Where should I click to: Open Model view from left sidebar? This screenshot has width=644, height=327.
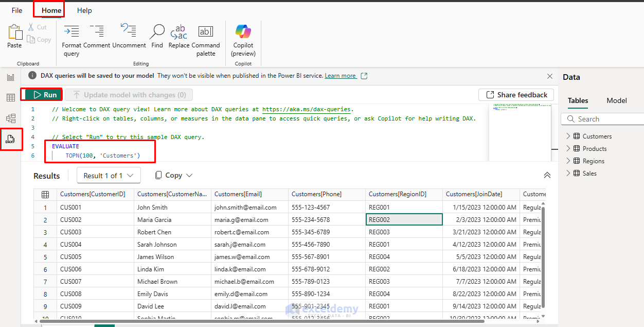(11, 118)
